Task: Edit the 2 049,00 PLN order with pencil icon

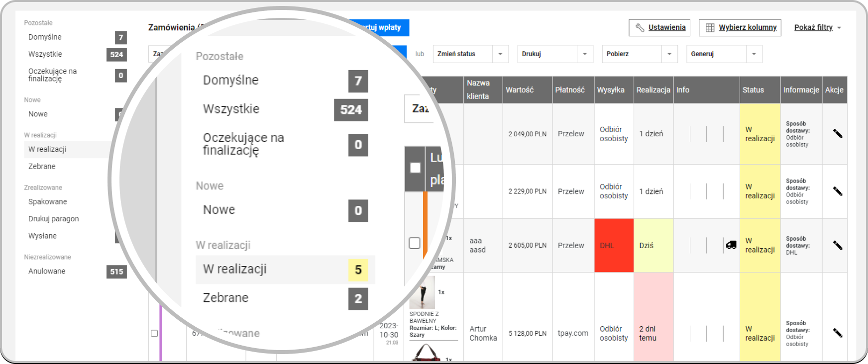Action: 838,134
